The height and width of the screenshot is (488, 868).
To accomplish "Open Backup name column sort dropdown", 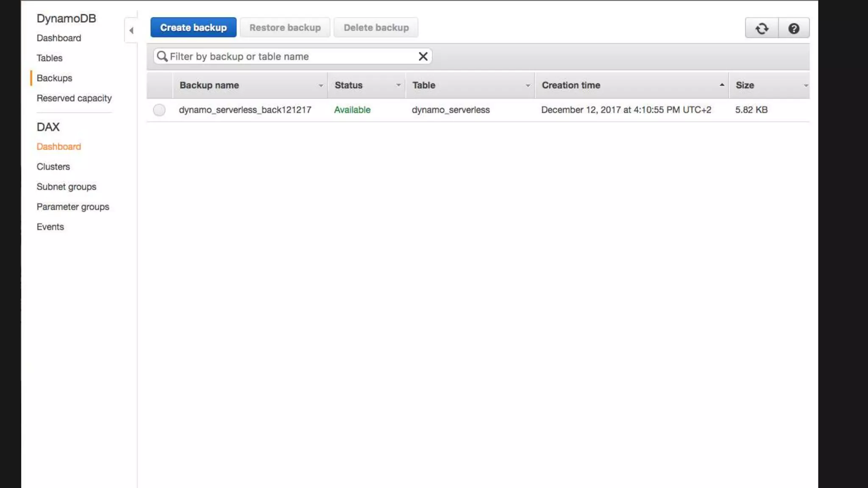I will pos(321,86).
